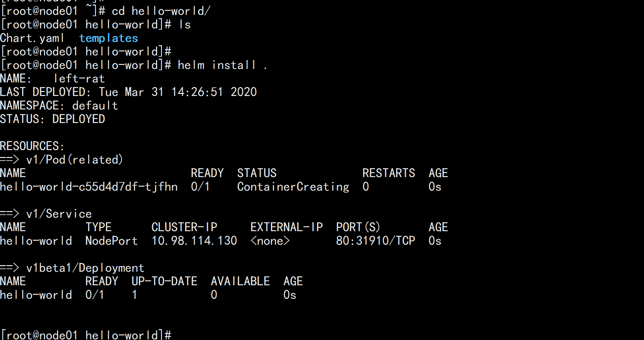Click the timestamp 'Tue Mar 31 14:26:51 2020'

178,92
